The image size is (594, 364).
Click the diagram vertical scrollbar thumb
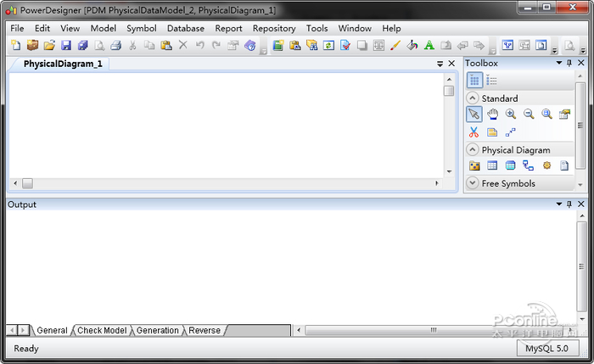[449, 91]
